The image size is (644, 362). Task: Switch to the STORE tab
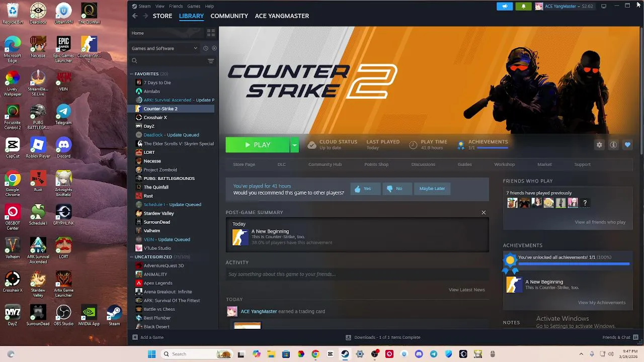[x=163, y=16]
